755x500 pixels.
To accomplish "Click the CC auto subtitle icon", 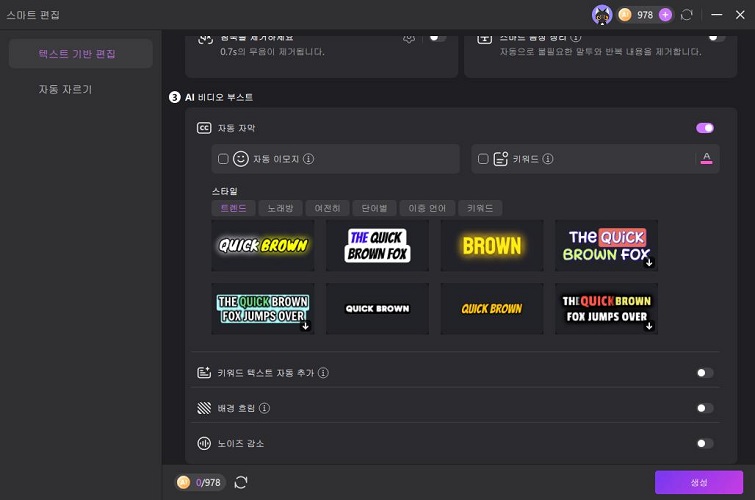I will tap(204, 128).
